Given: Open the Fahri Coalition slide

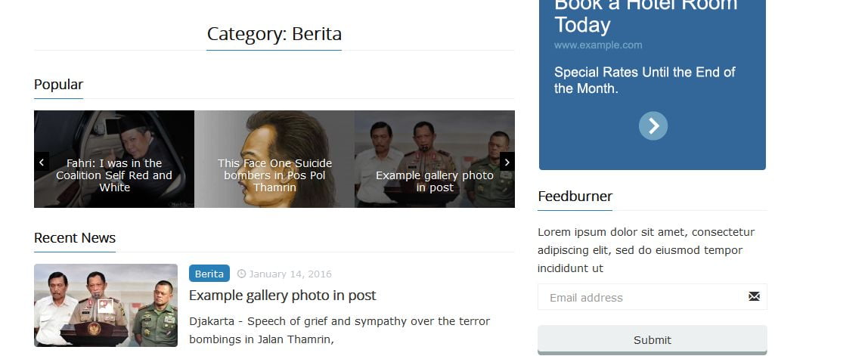Looking at the screenshot, I should point(114,159).
